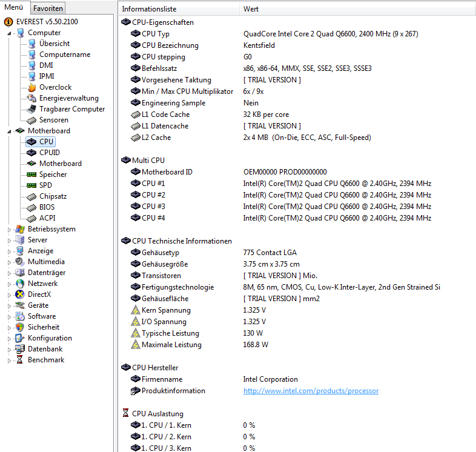Open the ACPI icon

click(31, 219)
